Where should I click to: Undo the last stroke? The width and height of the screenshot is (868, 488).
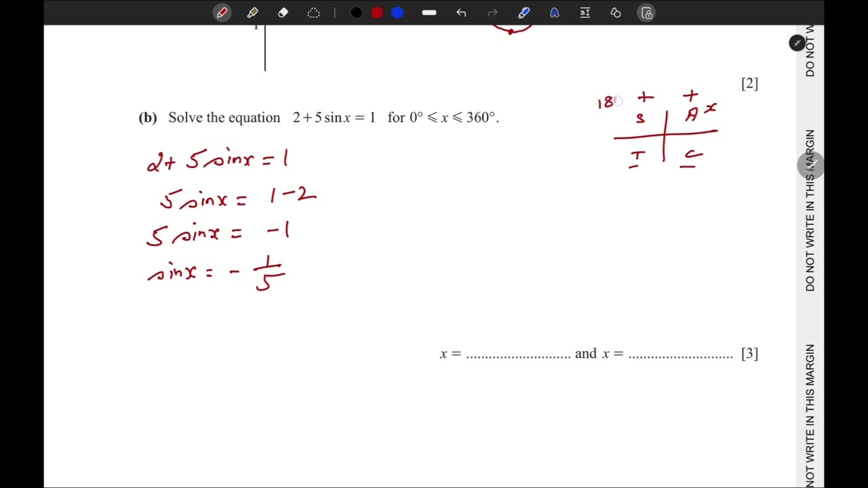pos(461,13)
